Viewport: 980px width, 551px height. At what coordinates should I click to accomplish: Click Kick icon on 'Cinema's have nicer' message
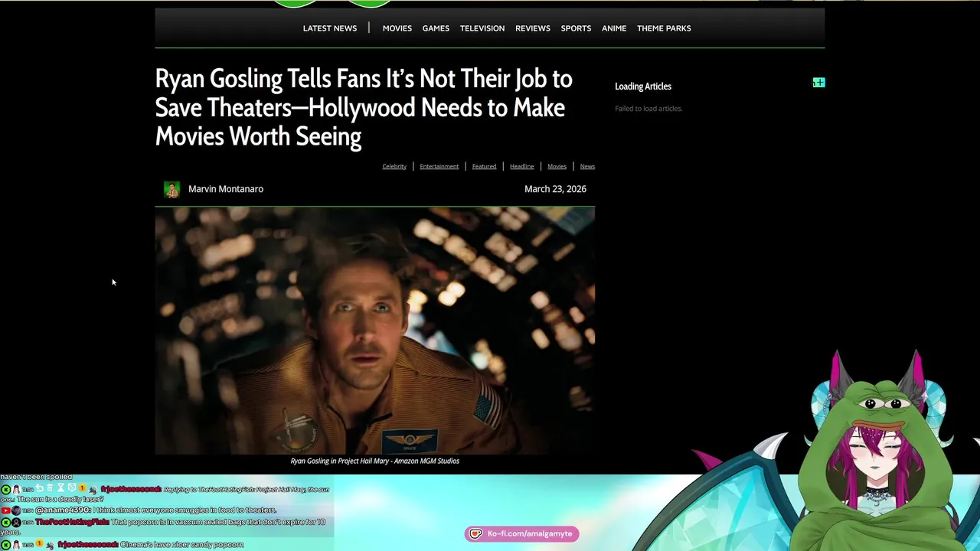tap(5, 545)
